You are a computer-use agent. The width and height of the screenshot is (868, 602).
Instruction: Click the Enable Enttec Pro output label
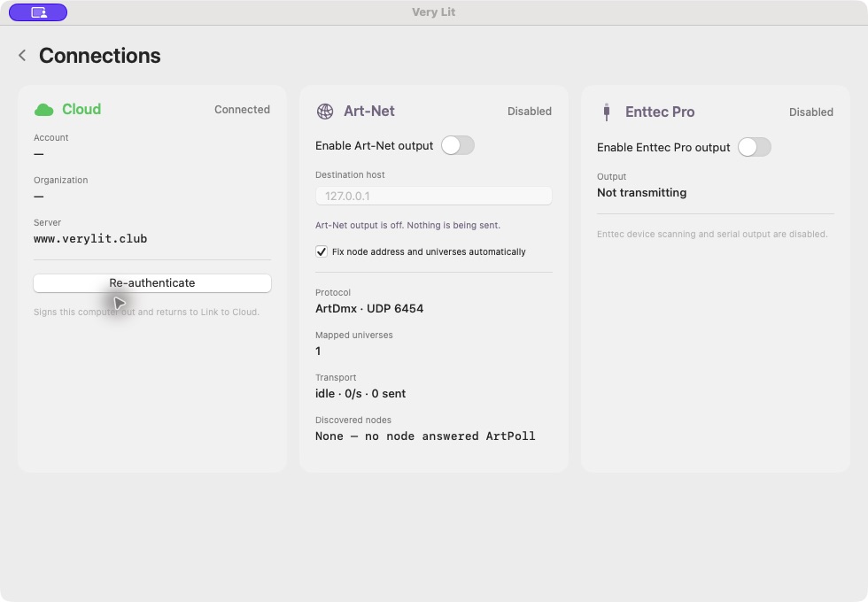[x=663, y=147]
